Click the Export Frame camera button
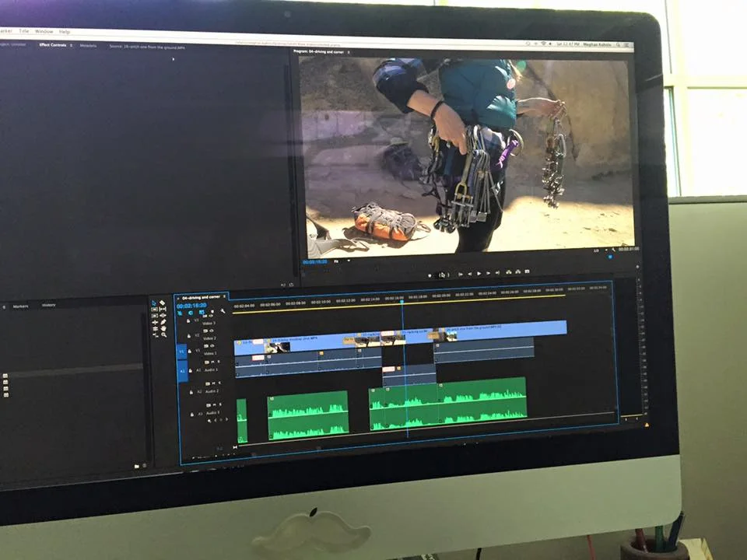This screenshot has width=747, height=560. [x=527, y=271]
